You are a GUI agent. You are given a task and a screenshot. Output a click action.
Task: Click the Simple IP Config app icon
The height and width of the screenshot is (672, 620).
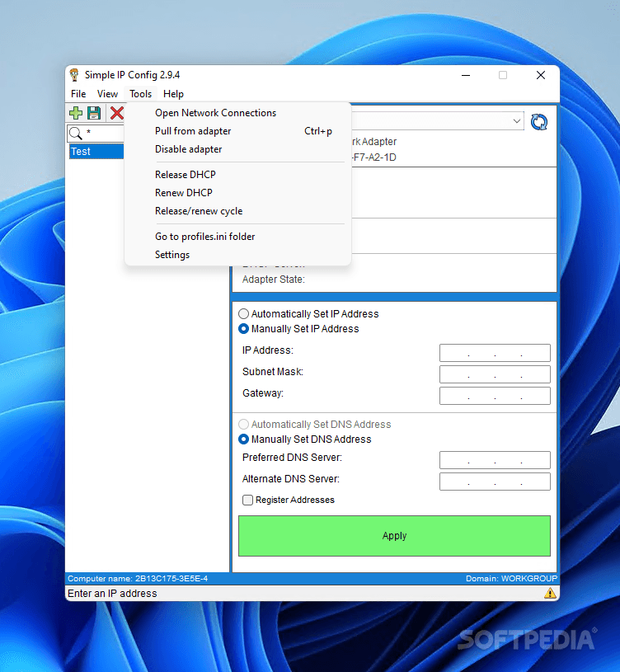[x=74, y=75]
